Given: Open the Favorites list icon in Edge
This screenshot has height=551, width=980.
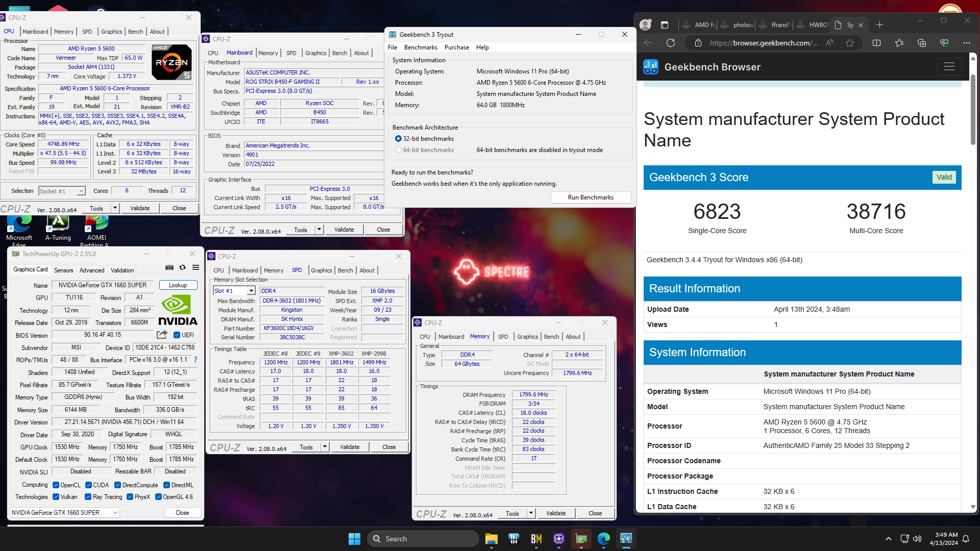Looking at the screenshot, I should click(x=899, y=43).
